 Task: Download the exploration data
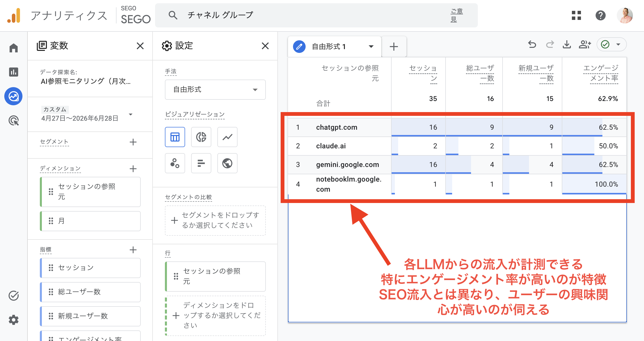(567, 45)
